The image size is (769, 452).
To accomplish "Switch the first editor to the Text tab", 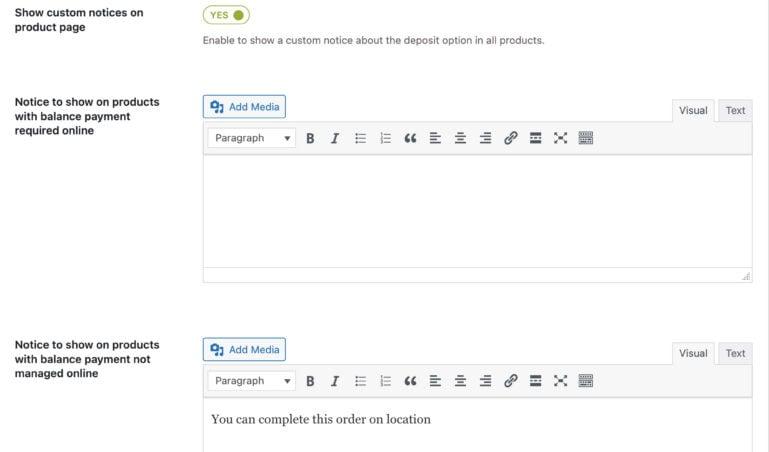I will (735, 111).
